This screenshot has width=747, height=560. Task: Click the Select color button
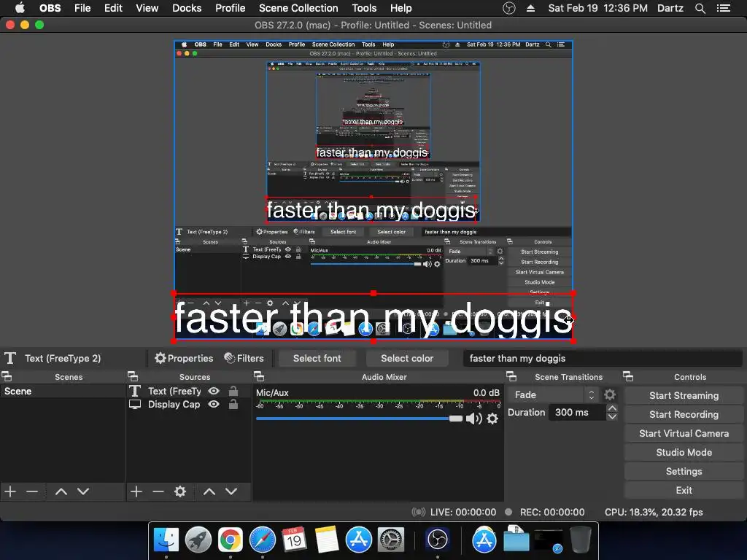click(x=407, y=358)
